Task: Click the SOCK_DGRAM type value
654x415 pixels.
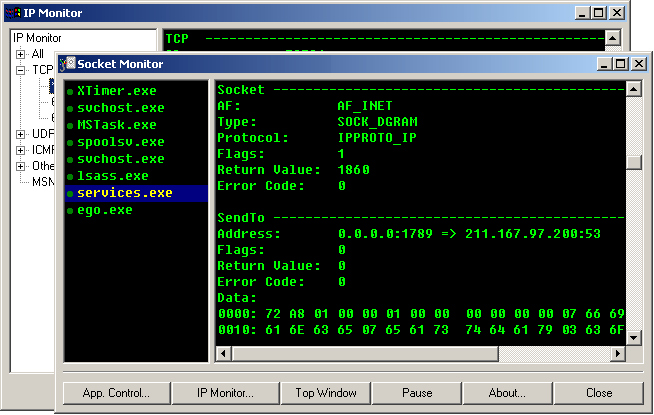Action: [x=377, y=122]
